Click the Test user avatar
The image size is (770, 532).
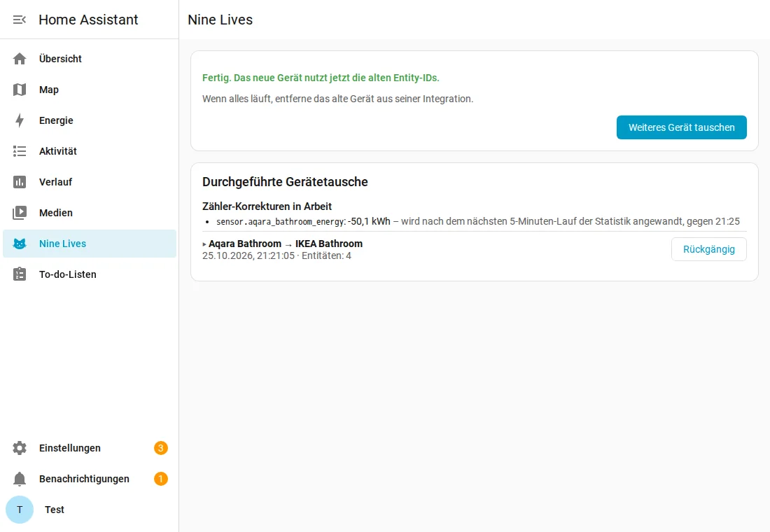point(20,510)
